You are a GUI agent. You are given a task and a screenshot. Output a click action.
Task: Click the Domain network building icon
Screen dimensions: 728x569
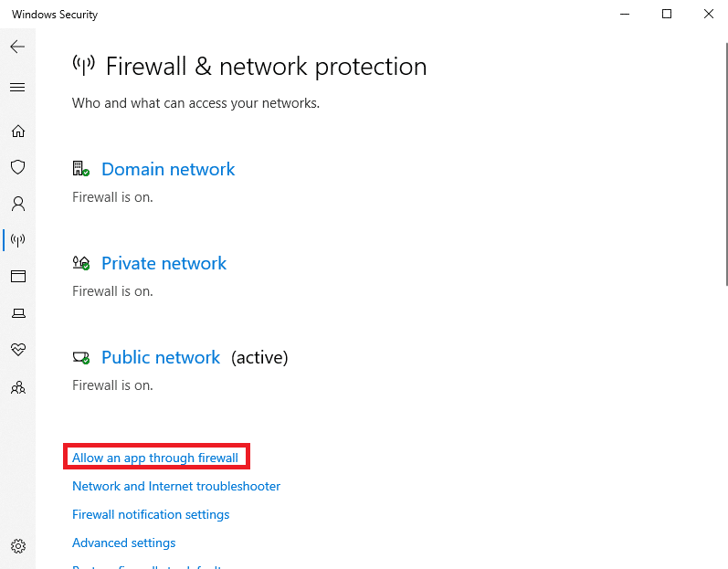tap(80, 168)
